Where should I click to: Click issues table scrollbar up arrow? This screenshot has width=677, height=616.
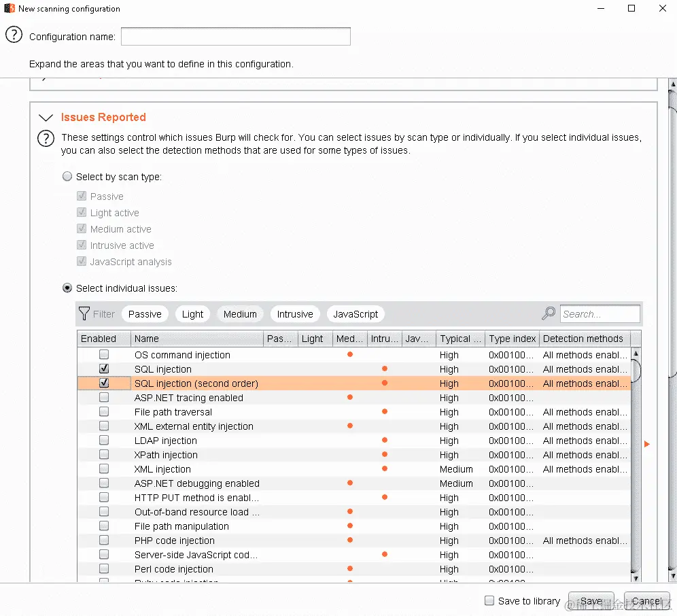636,354
